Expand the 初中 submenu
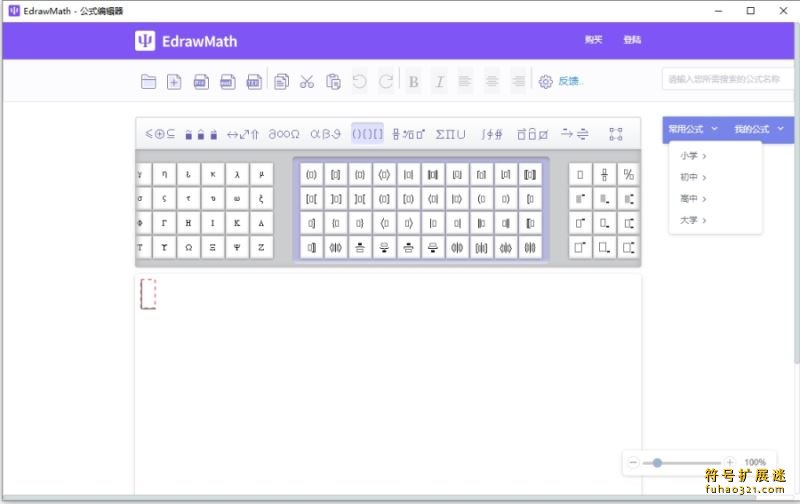Image resolution: width=800 pixels, height=504 pixels. tap(693, 178)
